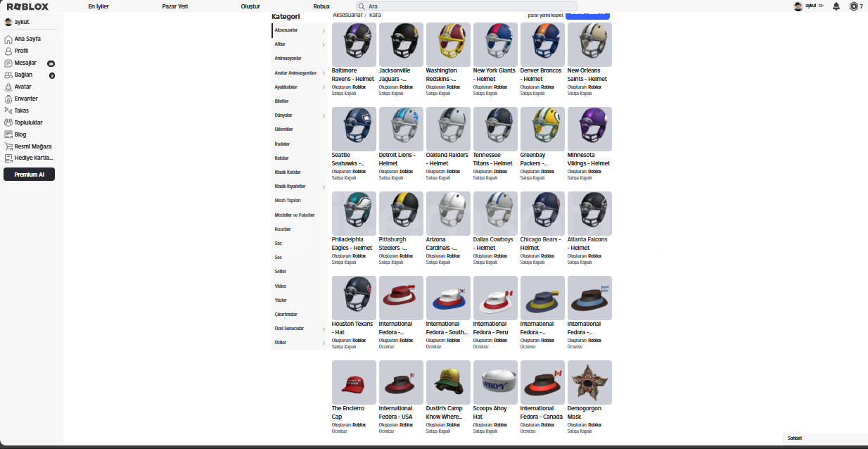Screen dimensions: 868x449
Task: Open Greenbay Packers helmet thumbnail
Action: 542,129
